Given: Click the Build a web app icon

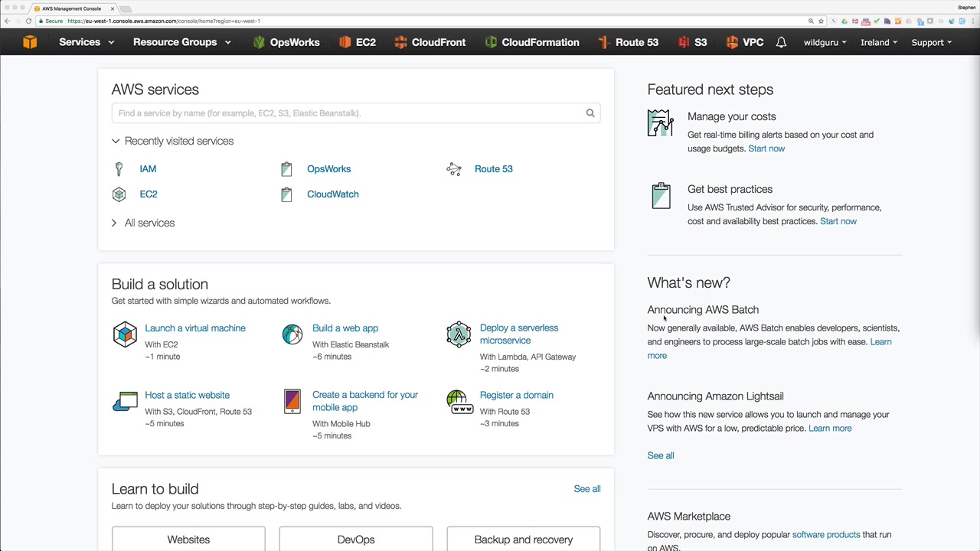Looking at the screenshot, I should point(292,334).
